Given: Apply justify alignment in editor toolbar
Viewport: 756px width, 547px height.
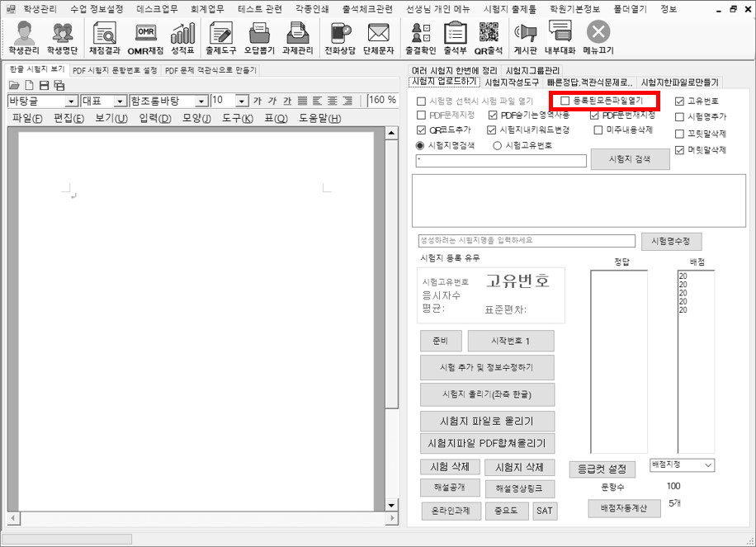Looking at the screenshot, I should 302,101.
